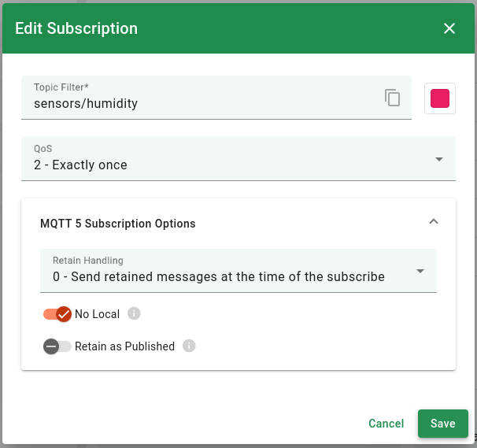Click the No Local label text

97,314
